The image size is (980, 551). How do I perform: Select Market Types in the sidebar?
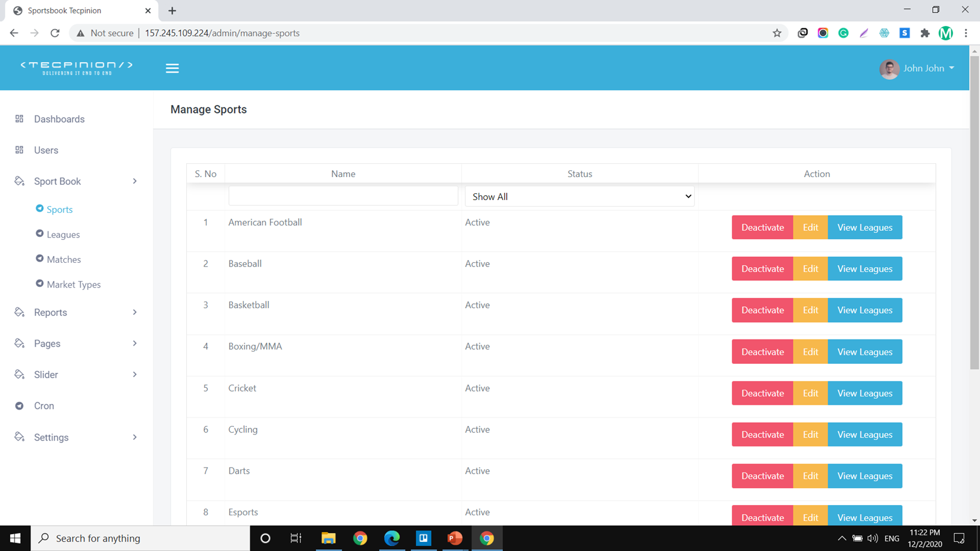tap(74, 285)
